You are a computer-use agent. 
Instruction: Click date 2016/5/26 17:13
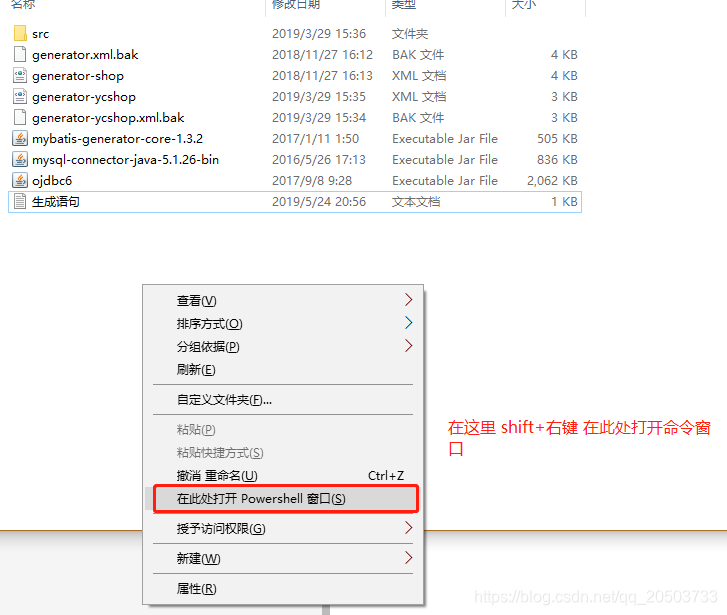pos(319,160)
